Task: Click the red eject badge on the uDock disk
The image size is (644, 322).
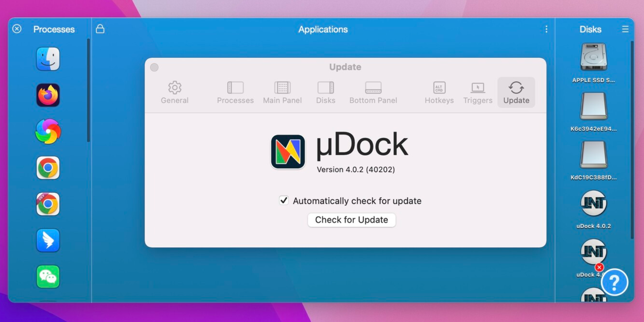Action: [x=599, y=267]
